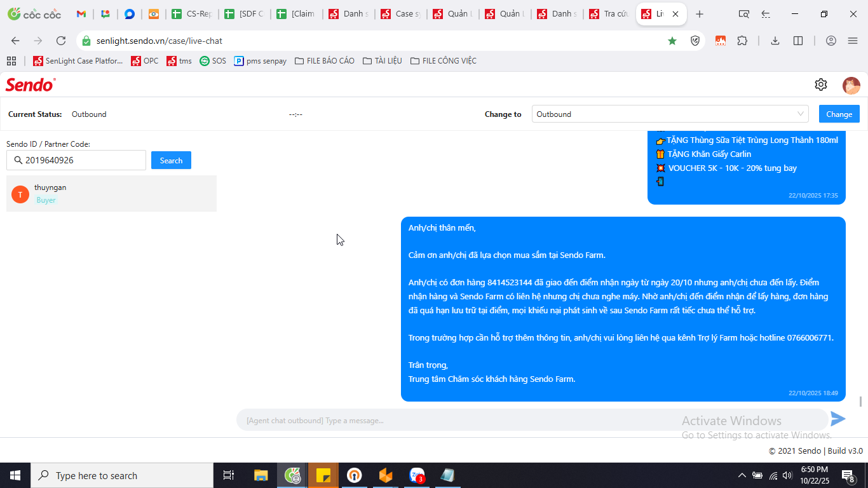Close the active live-chat tab
This screenshot has height=488, width=868.
coord(675,14)
